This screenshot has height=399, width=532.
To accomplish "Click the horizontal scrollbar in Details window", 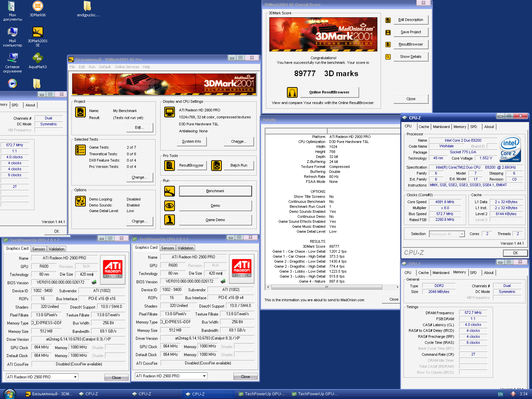I will coord(327,287).
